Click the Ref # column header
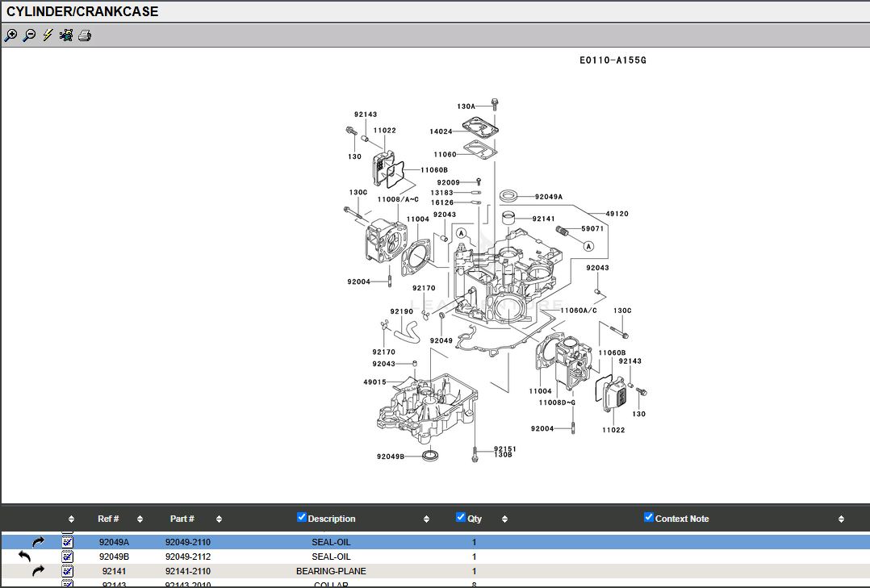The image size is (870, 588). [108, 519]
